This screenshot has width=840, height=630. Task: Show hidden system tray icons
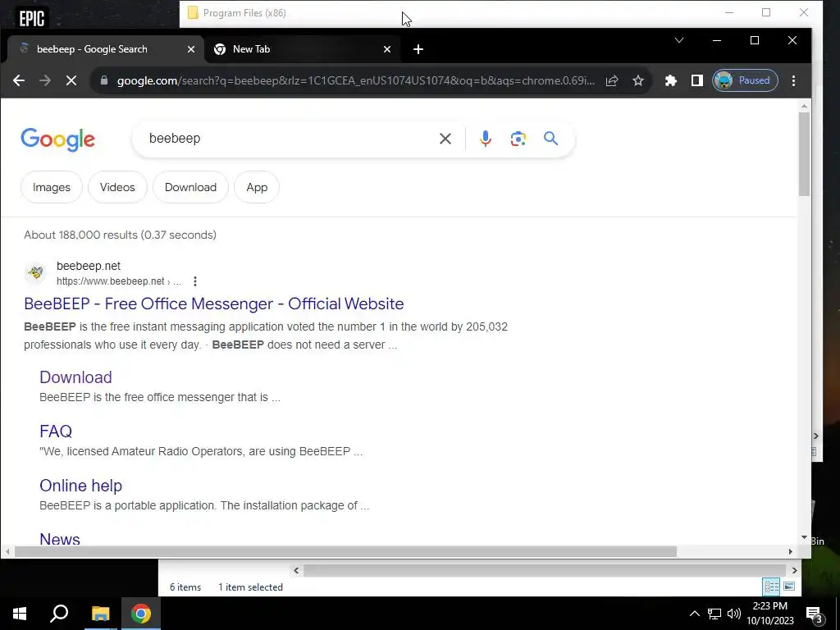pyautogui.click(x=694, y=614)
